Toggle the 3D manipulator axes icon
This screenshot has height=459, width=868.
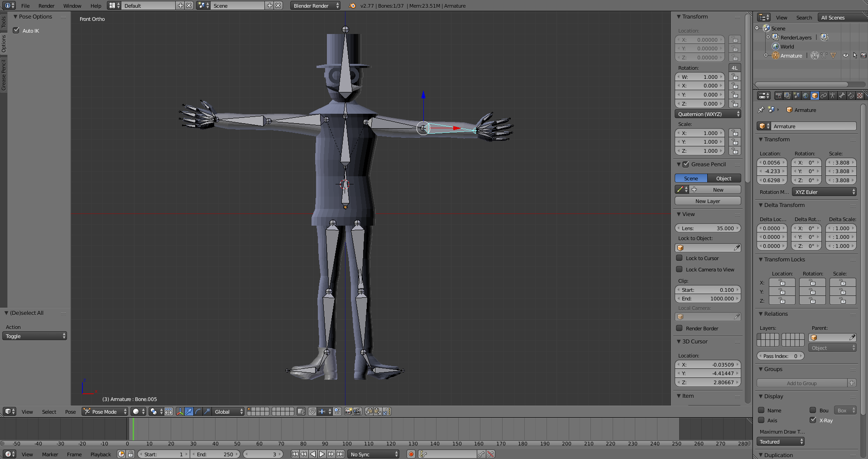[180, 411]
